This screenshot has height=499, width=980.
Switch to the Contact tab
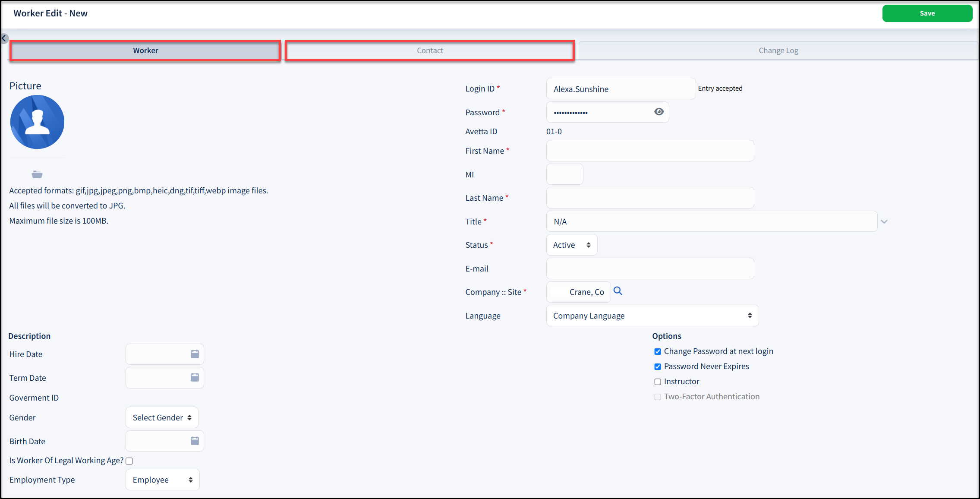click(x=430, y=51)
